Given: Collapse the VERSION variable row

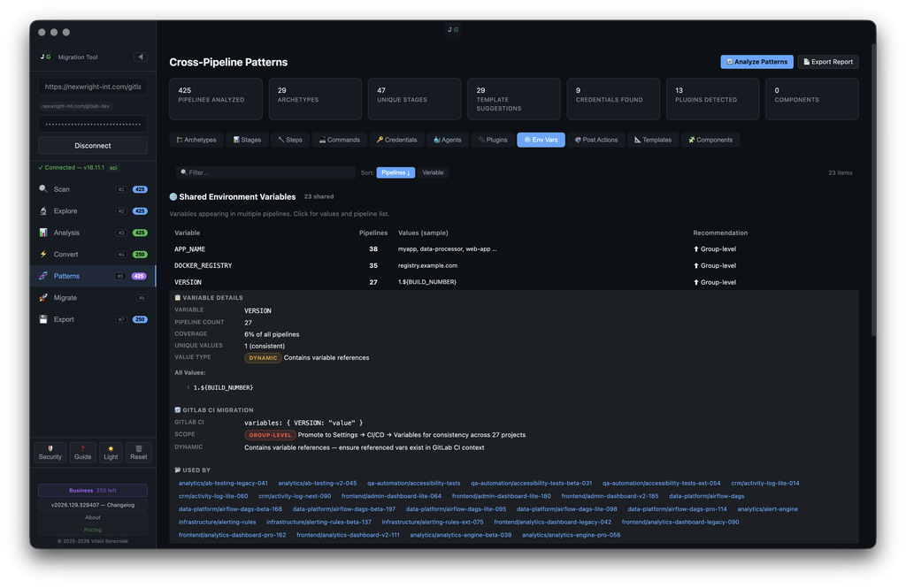Looking at the screenshot, I should (514, 282).
